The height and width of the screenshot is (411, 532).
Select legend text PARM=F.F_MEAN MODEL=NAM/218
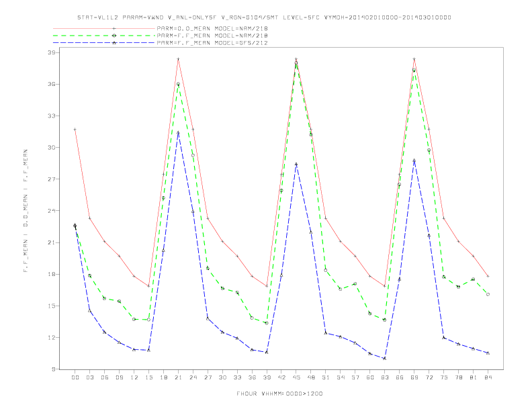[x=212, y=36]
